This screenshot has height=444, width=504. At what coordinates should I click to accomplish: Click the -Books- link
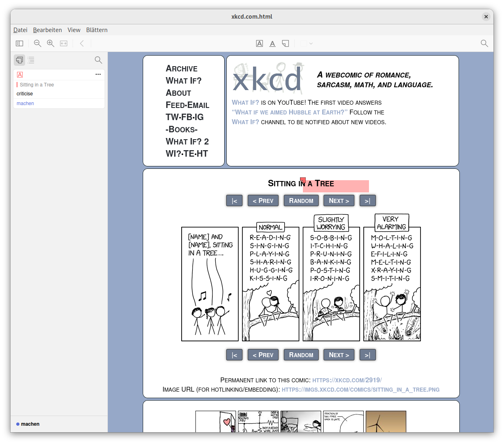[x=182, y=129]
